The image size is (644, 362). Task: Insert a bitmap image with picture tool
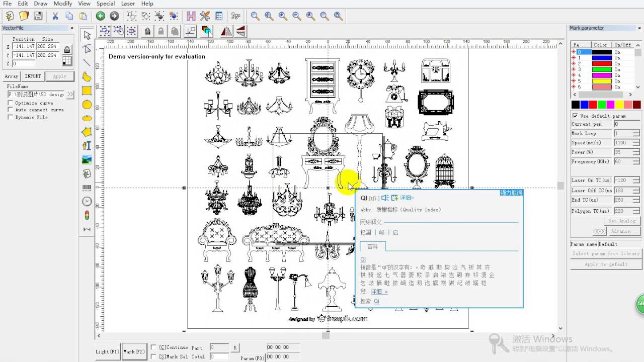coord(87,160)
